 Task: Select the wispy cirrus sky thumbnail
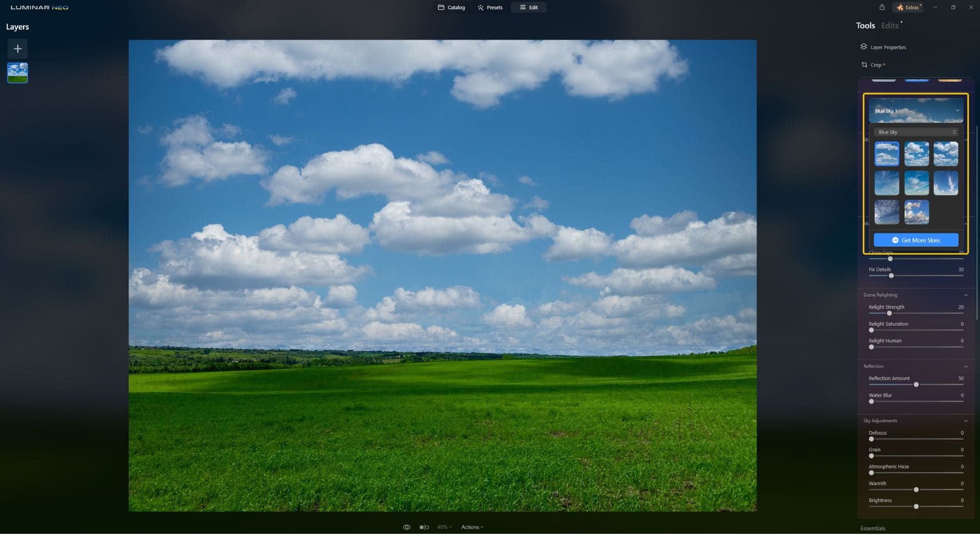coord(946,183)
